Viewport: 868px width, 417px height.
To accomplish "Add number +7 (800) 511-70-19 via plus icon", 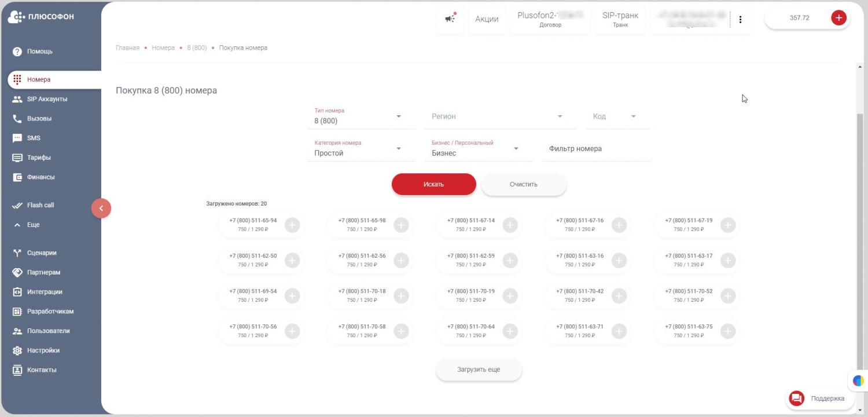I will tap(510, 296).
